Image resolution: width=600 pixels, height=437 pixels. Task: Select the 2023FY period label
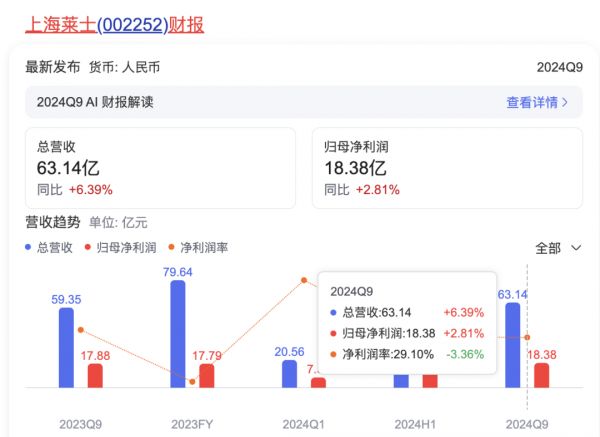[192, 424]
